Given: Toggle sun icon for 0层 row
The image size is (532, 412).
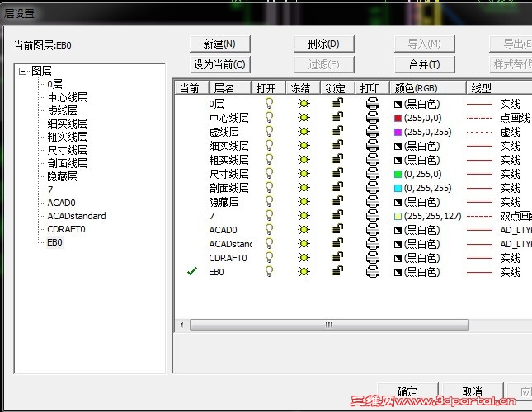Looking at the screenshot, I should (x=304, y=103).
